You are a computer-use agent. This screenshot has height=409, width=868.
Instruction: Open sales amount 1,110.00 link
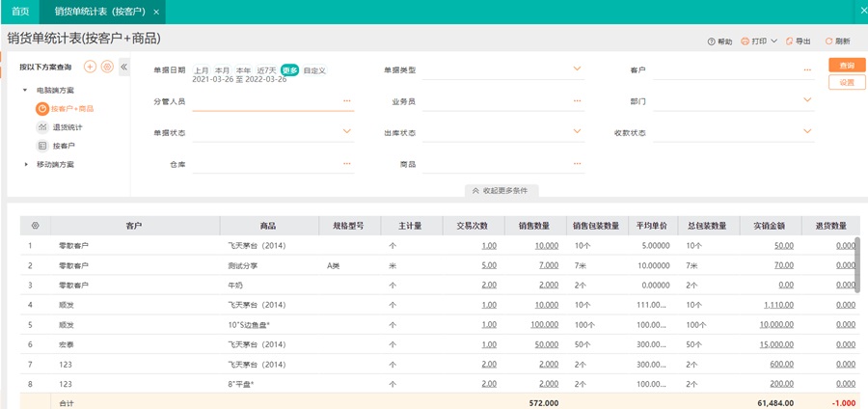[778, 305]
